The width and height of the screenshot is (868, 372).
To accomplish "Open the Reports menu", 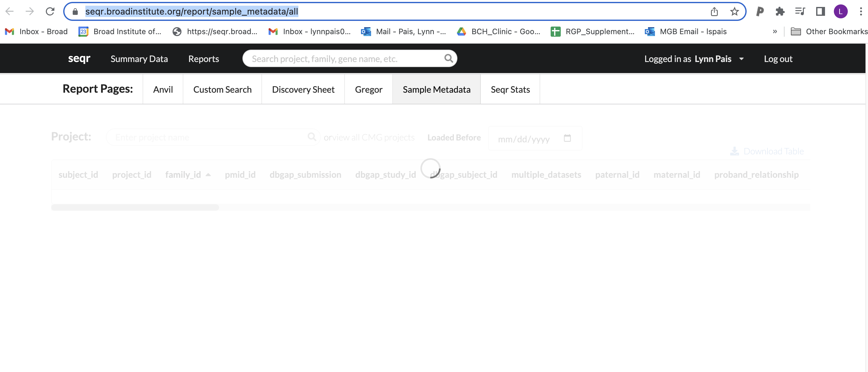I will 204,58.
